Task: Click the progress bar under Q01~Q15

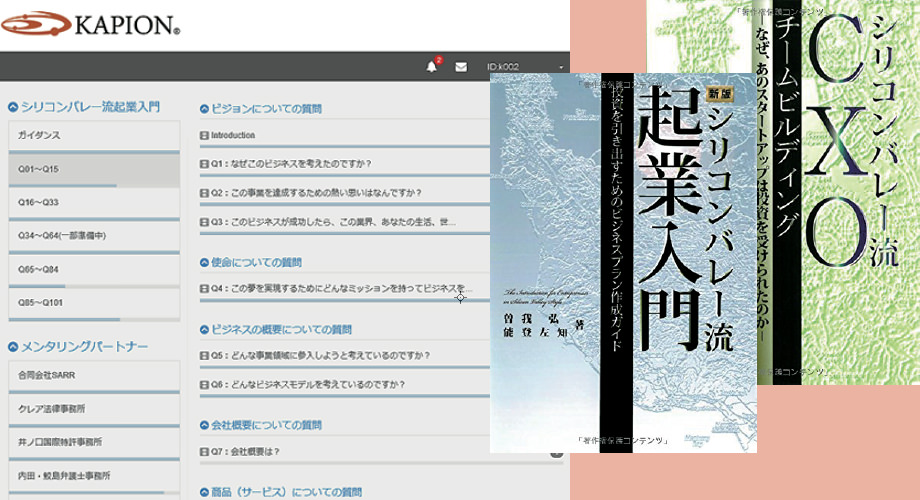Action: [x=94, y=185]
